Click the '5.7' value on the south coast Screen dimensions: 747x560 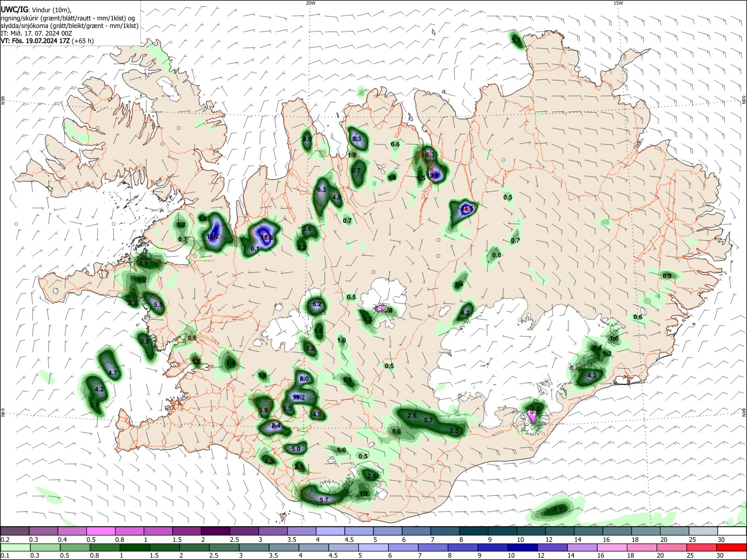pyautogui.click(x=324, y=500)
